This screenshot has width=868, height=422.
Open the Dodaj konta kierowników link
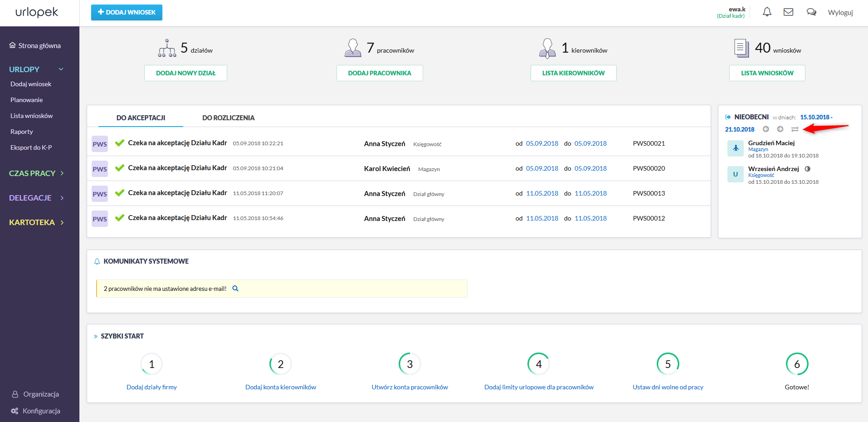pos(281,387)
